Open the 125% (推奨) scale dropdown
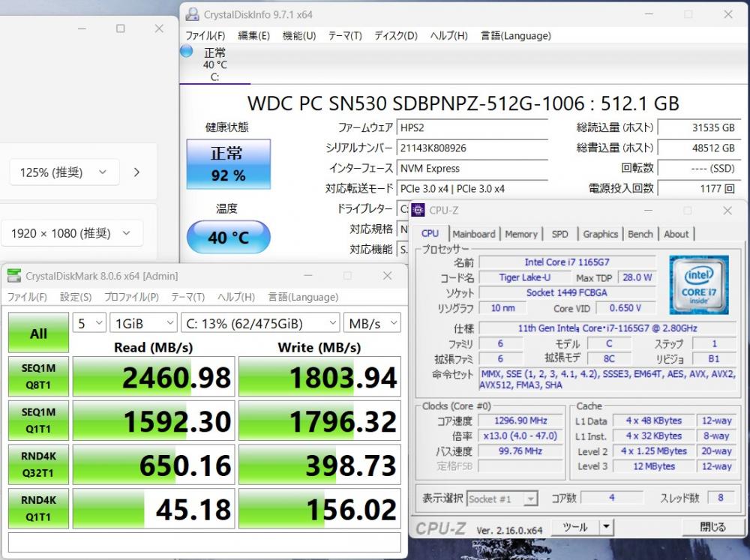 (x=64, y=172)
